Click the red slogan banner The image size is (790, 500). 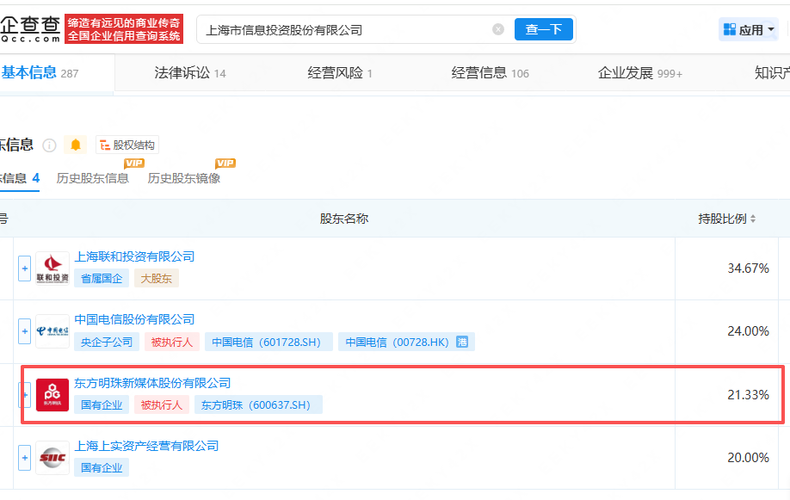124,29
